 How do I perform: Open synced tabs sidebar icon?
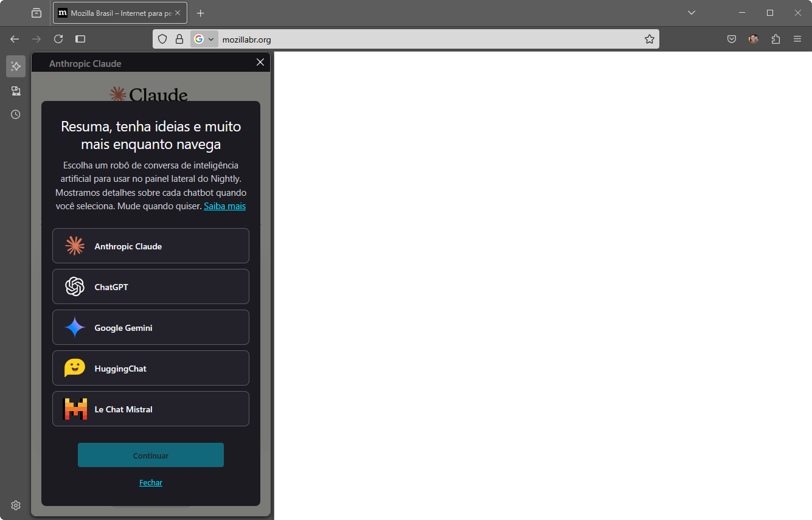coord(16,91)
